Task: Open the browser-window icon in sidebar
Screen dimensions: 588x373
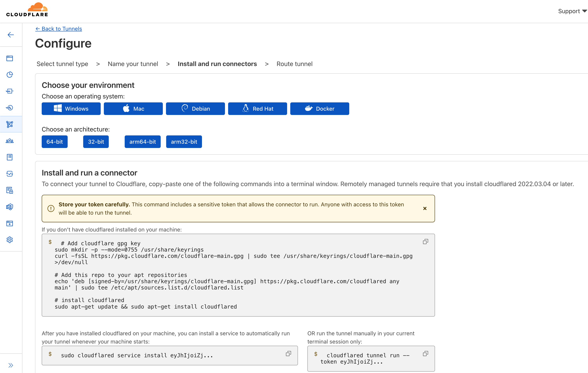Action: coord(10,58)
